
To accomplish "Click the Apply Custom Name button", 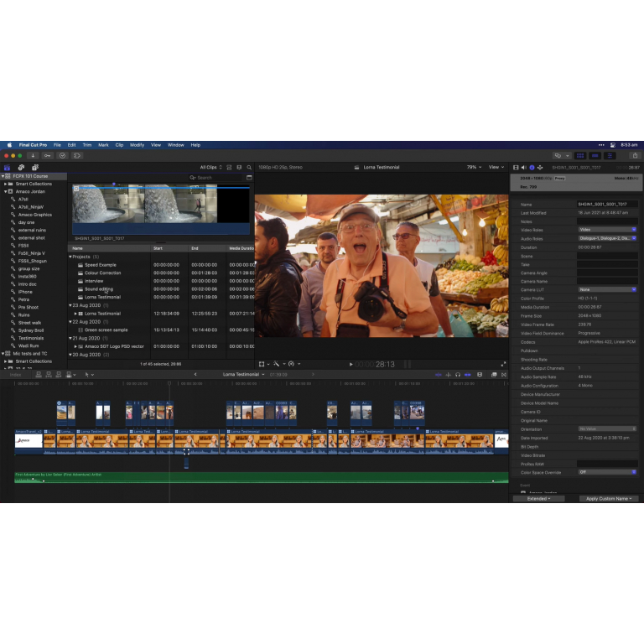I will coord(608,499).
